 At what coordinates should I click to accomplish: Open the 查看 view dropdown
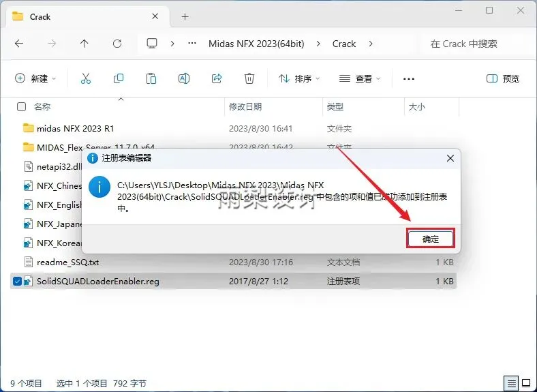tap(360, 79)
